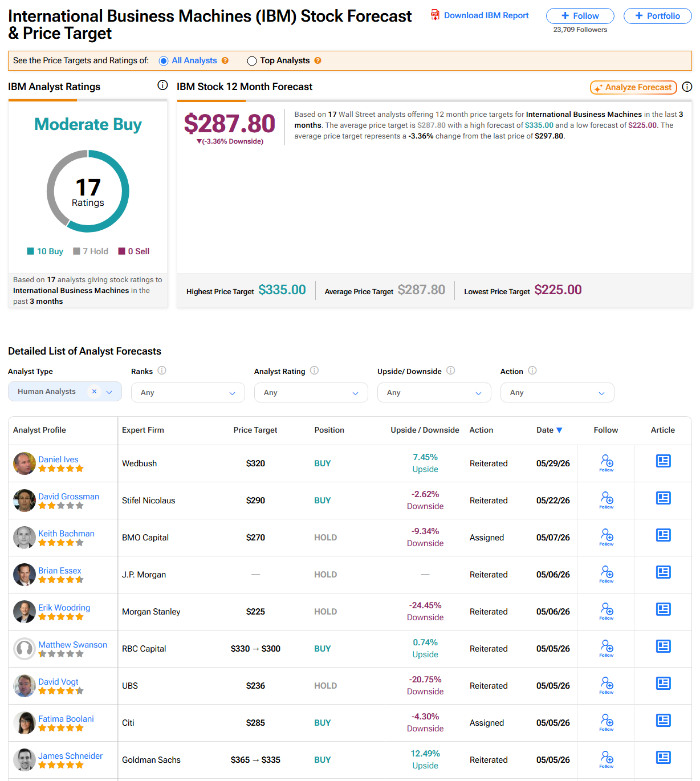Click help icon beside Top Analysts
The height and width of the screenshot is (781, 700).
[318, 60]
